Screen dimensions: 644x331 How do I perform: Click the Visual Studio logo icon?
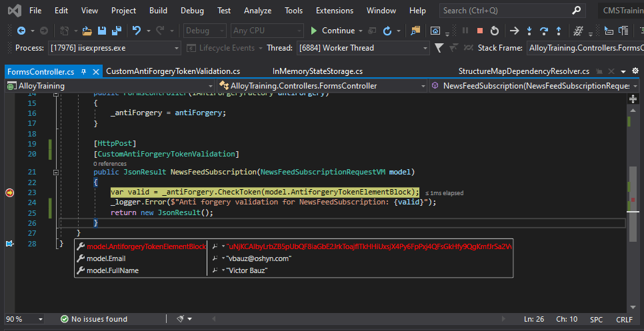pyautogui.click(x=13, y=11)
